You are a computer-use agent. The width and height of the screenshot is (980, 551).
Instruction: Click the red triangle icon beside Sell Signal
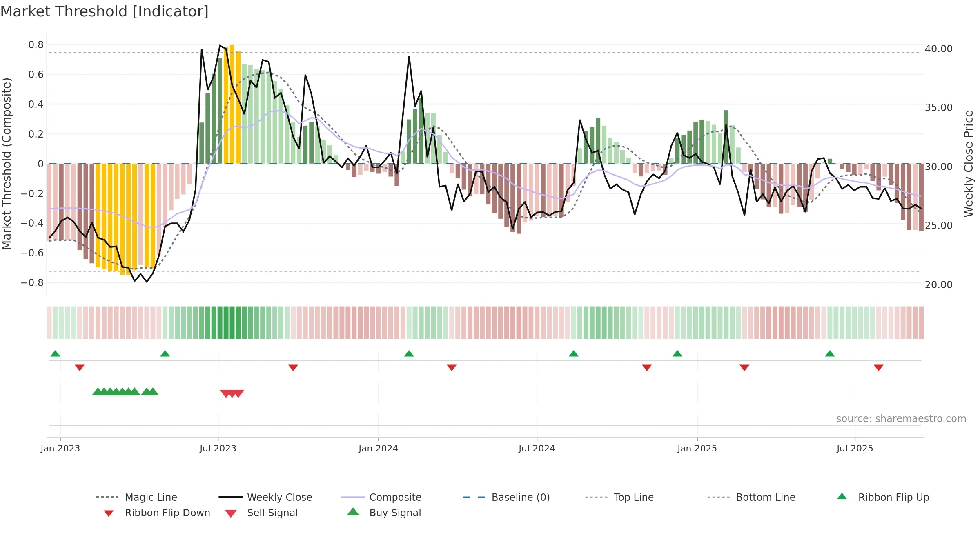(231, 513)
